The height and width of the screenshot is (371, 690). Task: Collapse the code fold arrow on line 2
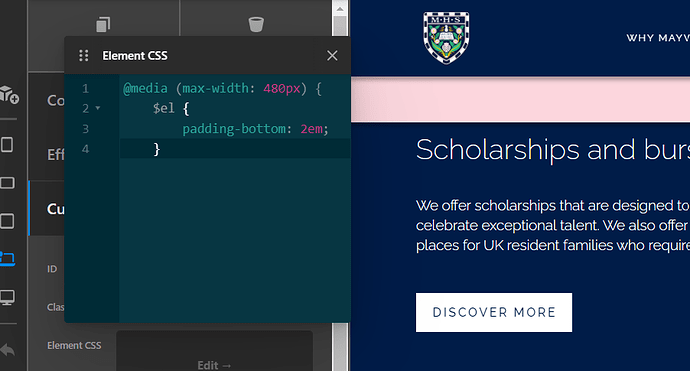98,108
